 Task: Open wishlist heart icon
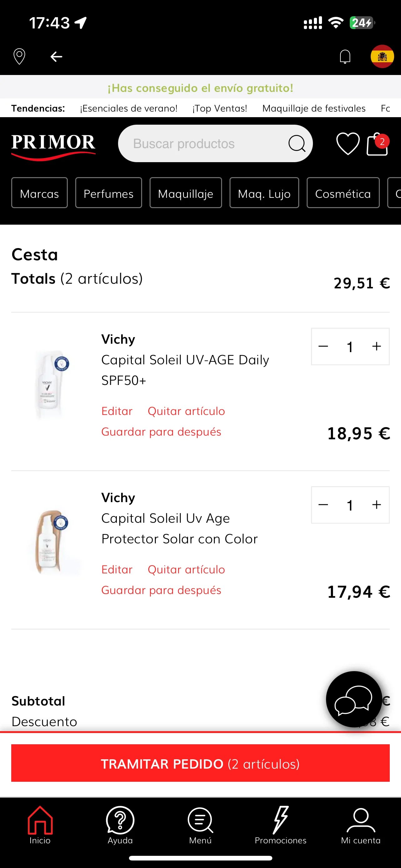coord(348,144)
